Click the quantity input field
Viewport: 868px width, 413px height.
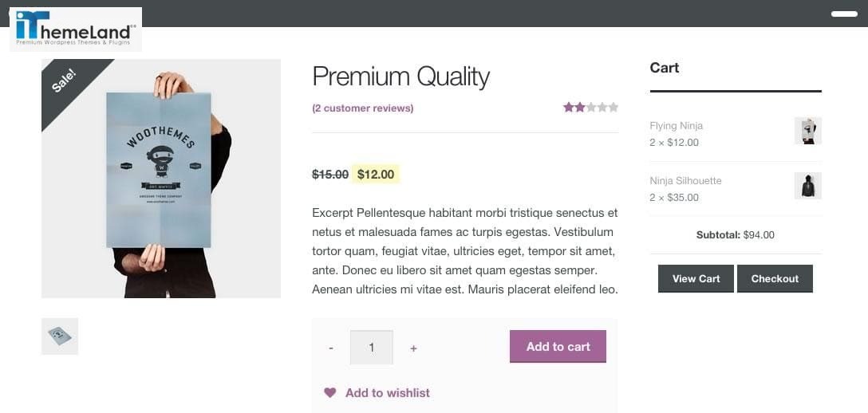click(x=372, y=348)
